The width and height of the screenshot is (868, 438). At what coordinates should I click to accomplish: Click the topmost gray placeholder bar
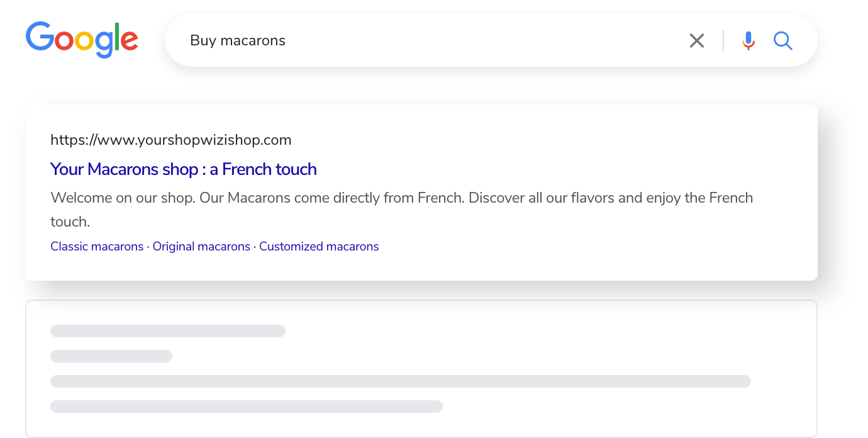168,331
